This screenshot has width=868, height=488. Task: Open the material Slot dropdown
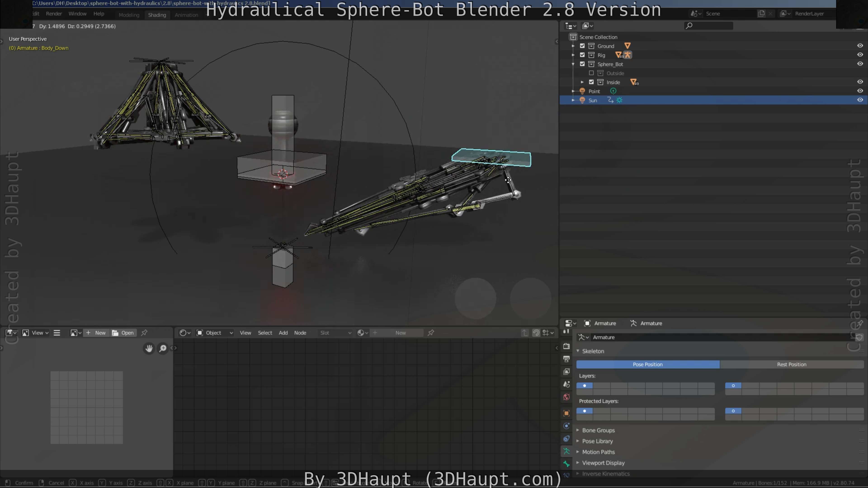[336, 333]
